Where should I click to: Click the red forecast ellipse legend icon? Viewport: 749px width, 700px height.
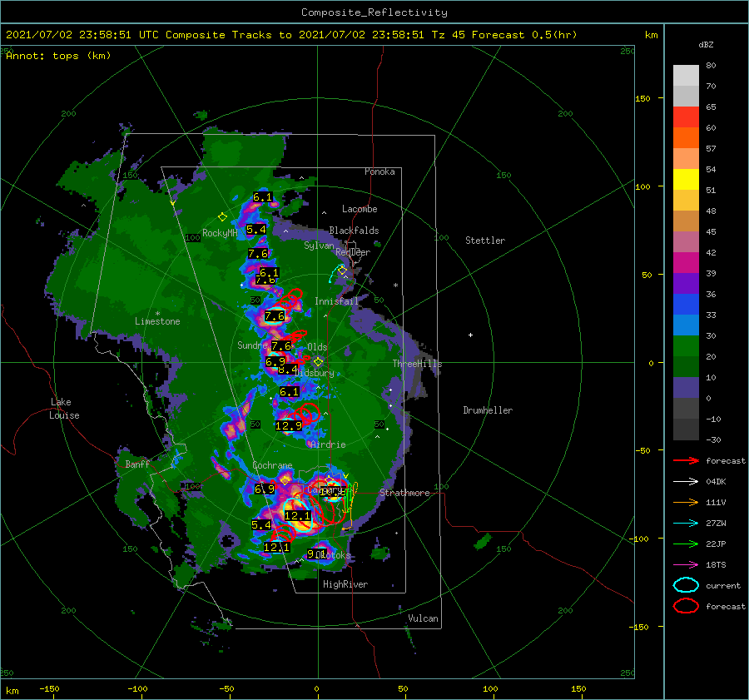click(x=686, y=606)
